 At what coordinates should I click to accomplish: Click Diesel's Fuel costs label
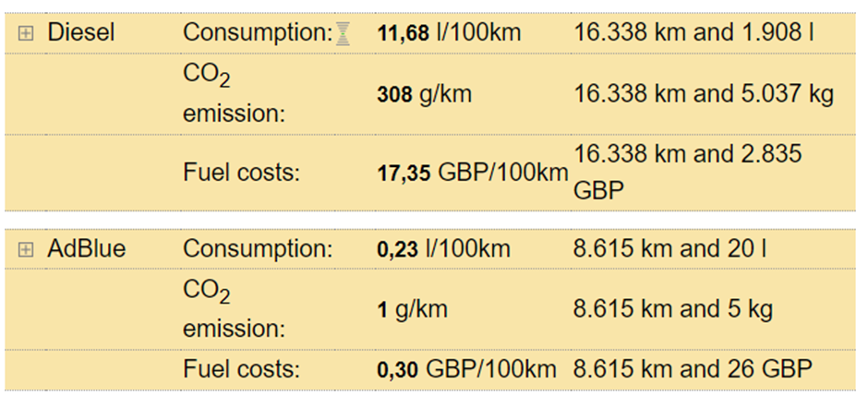point(242,173)
